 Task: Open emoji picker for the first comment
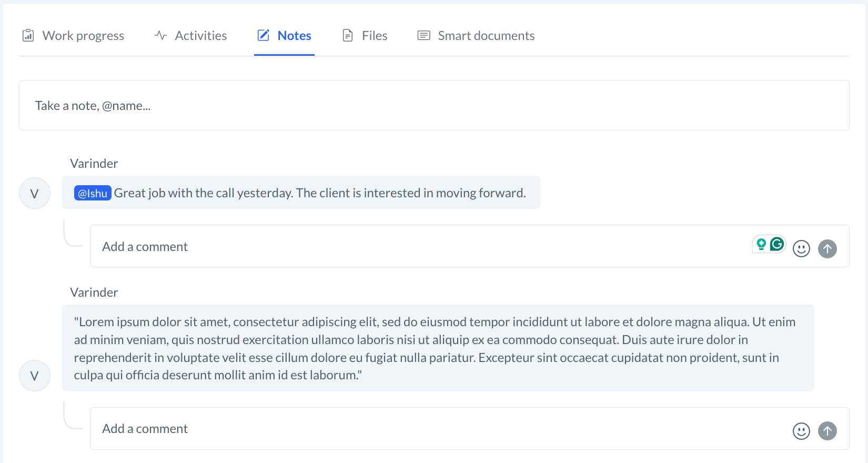[801, 248]
